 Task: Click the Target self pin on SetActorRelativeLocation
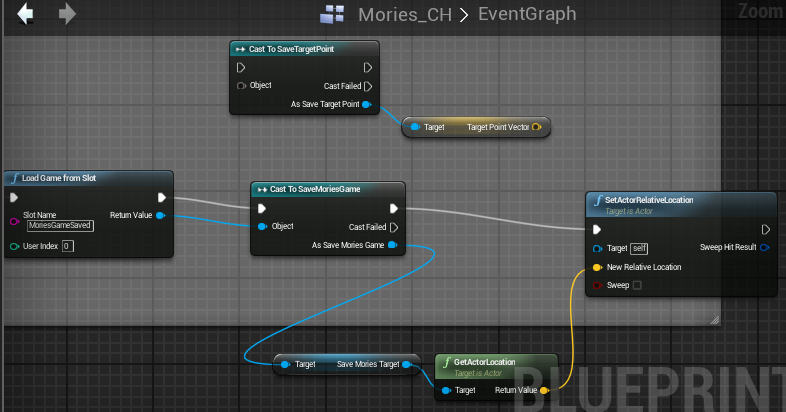coord(598,249)
